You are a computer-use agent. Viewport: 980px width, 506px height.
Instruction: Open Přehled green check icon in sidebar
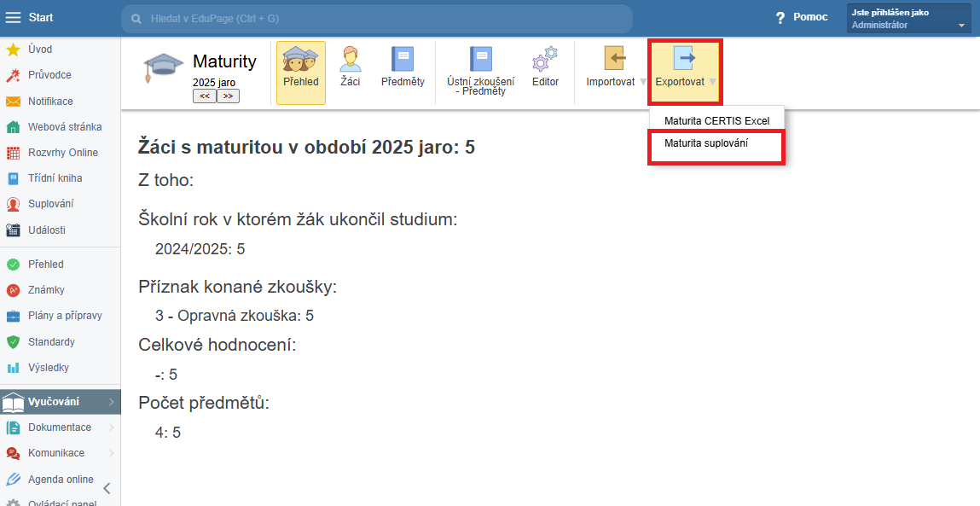(13, 265)
